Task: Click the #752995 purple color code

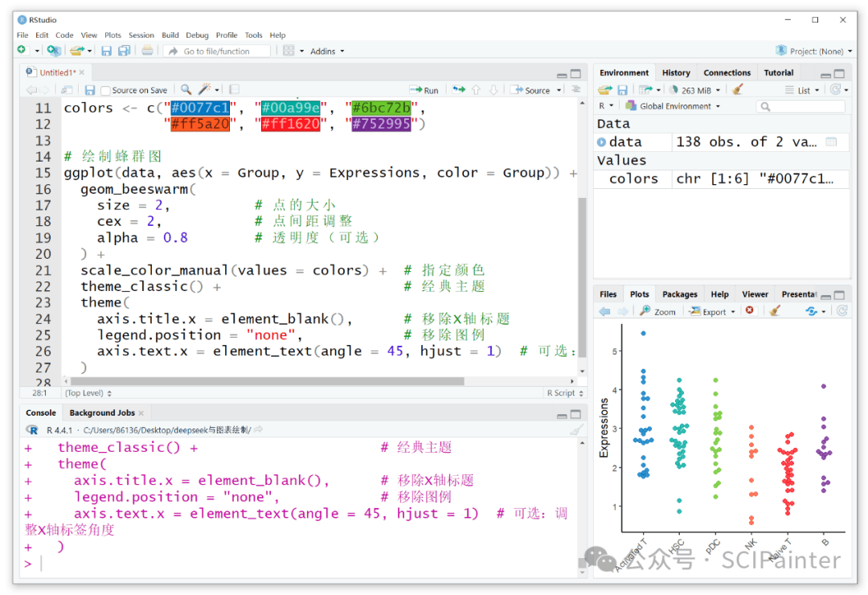Action: pyautogui.click(x=382, y=124)
